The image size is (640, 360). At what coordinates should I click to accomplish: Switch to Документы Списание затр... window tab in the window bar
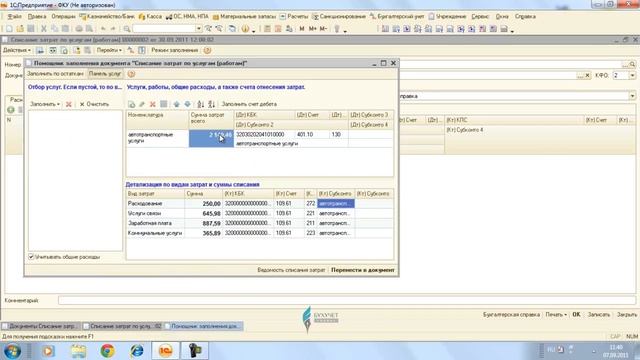click(x=40, y=326)
